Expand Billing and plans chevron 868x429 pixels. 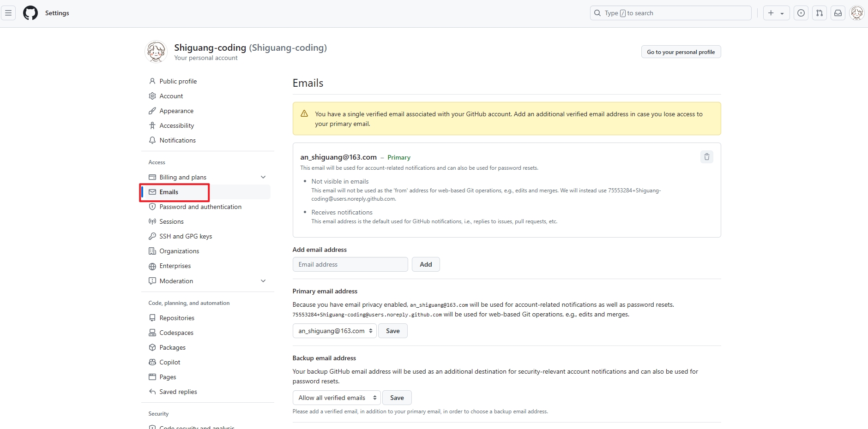[263, 177]
